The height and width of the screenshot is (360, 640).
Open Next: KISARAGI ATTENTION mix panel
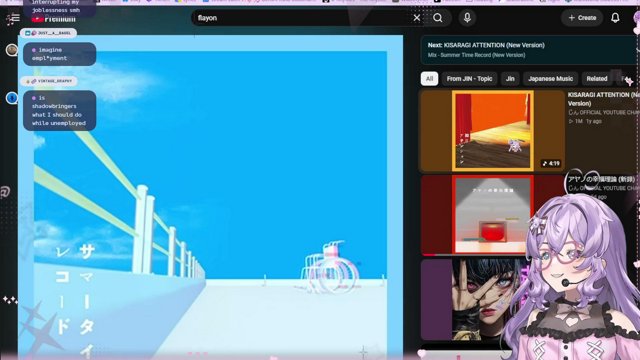tap(530, 50)
